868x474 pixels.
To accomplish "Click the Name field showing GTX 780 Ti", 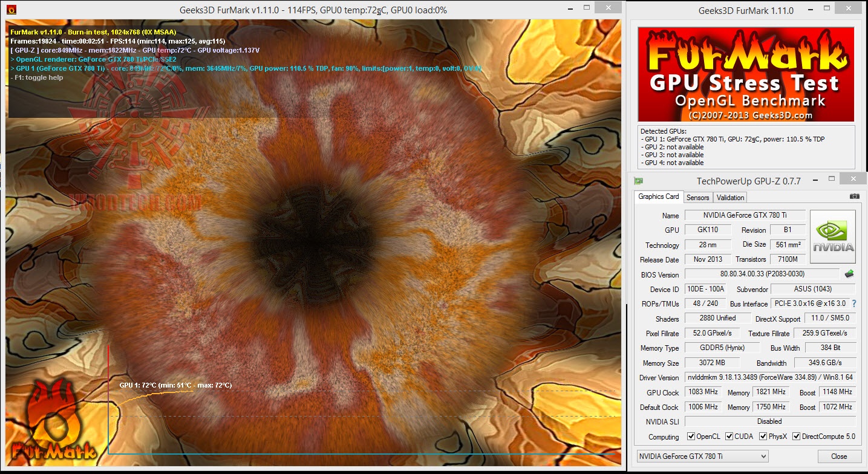I will tap(745, 215).
